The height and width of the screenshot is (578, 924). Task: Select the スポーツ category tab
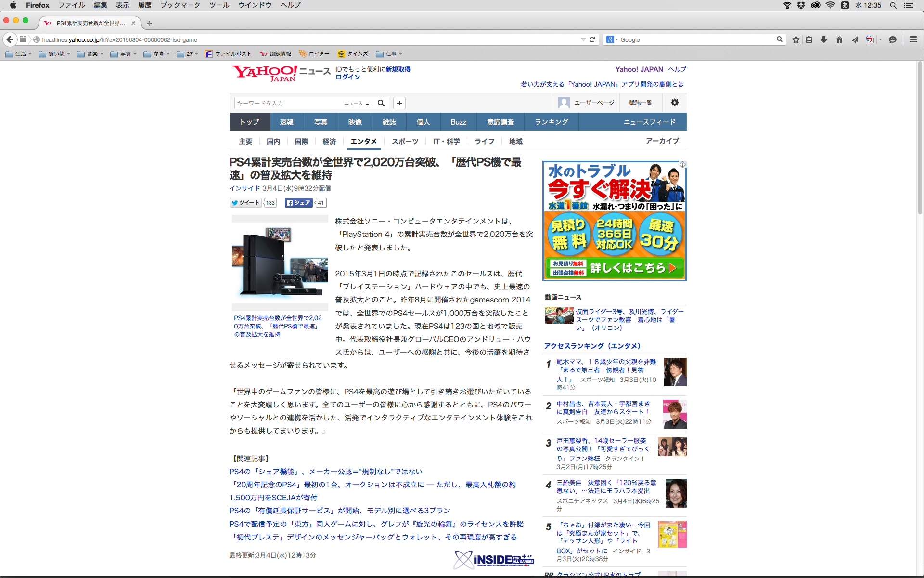[405, 141]
